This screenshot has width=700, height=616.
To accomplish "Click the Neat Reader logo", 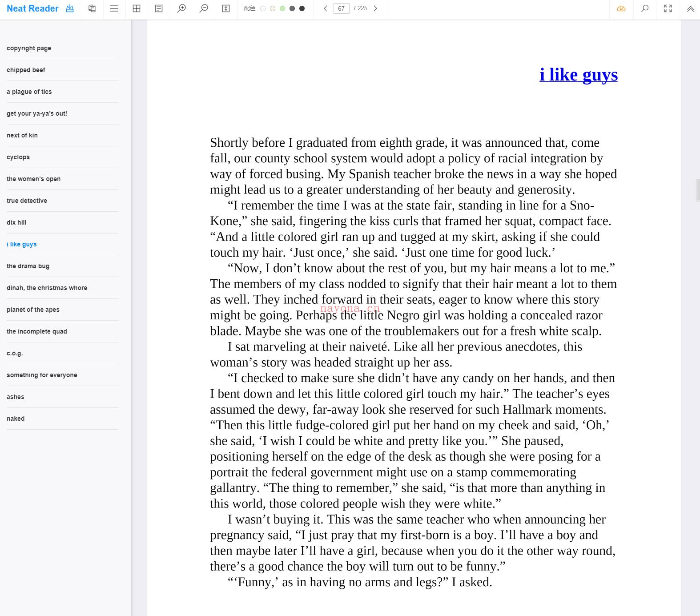I will click(32, 8).
